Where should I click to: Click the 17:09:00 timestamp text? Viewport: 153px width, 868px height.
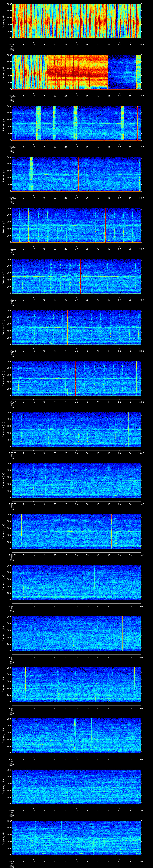[12, 453]
